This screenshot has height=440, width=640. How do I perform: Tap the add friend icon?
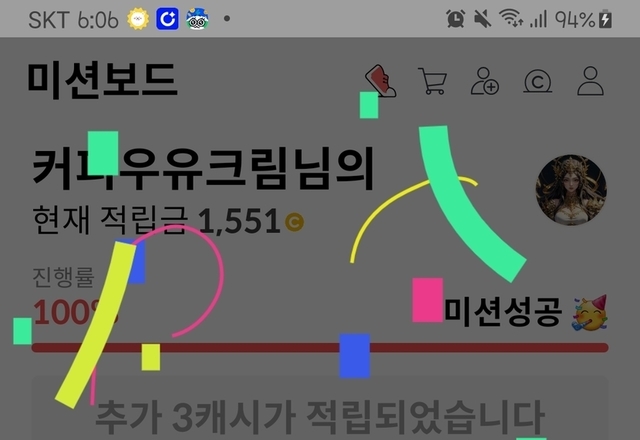(x=486, y=81)
